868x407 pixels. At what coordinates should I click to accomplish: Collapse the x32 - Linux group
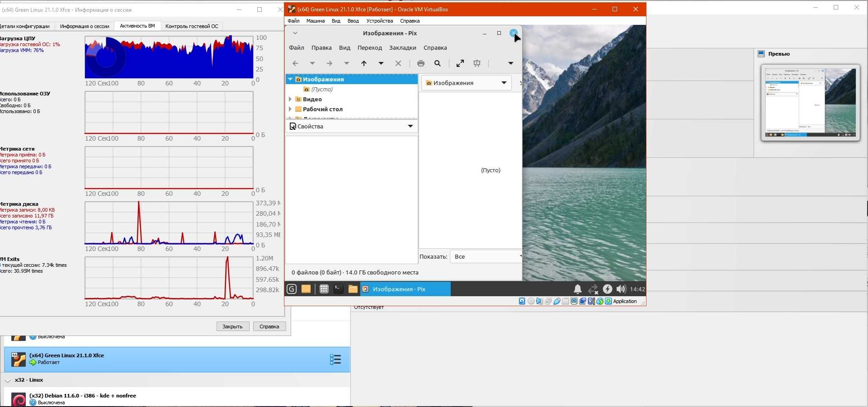8,380
